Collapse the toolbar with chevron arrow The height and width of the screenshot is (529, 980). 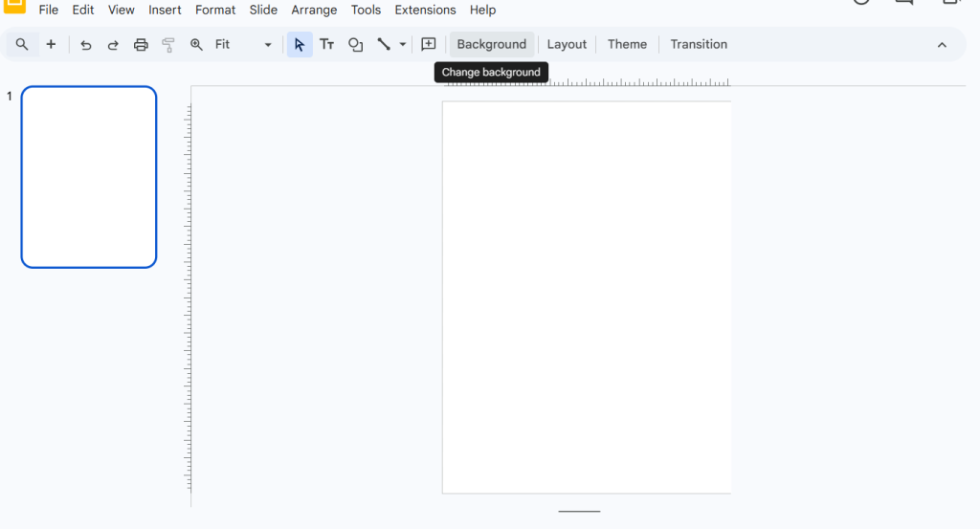[942, 45]
